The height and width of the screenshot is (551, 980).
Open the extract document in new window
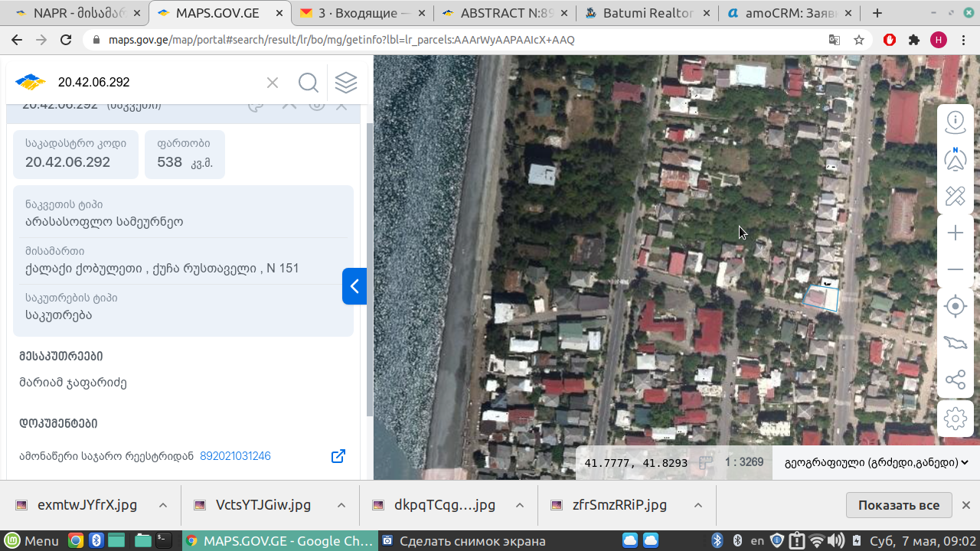coord(338,456)
